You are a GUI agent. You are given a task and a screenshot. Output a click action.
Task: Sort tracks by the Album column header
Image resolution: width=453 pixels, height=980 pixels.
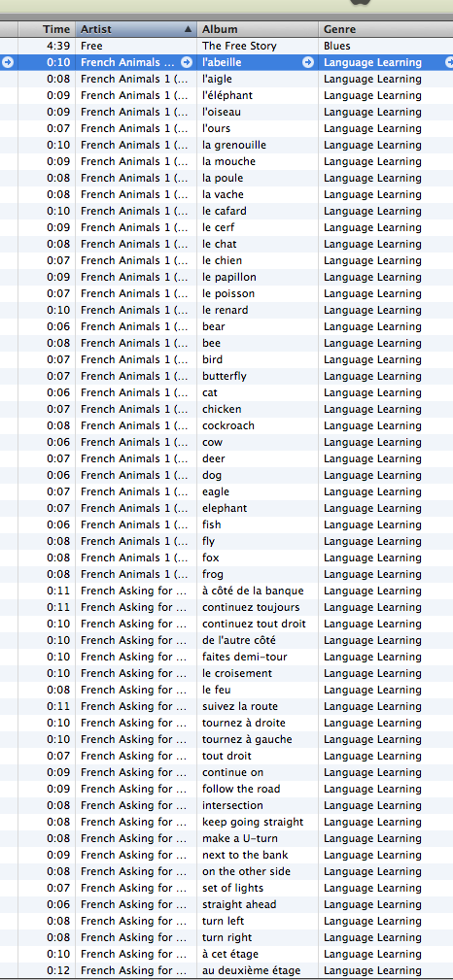258,29
